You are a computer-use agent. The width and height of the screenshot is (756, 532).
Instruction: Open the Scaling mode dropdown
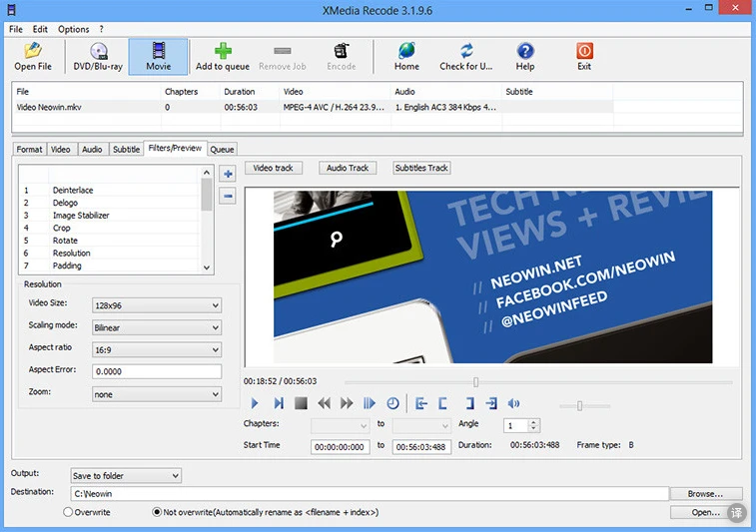click(x=156, y=327)
